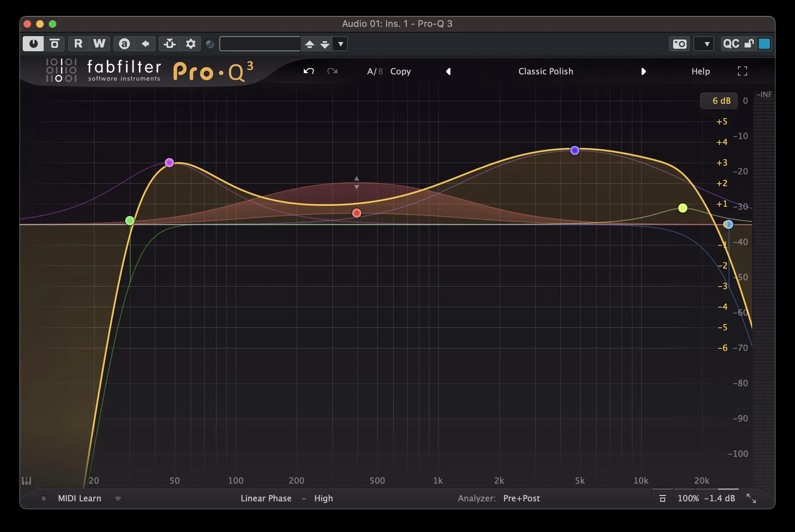
Task: Select the purple EQ band node near 5k
Action: (574, 150)
